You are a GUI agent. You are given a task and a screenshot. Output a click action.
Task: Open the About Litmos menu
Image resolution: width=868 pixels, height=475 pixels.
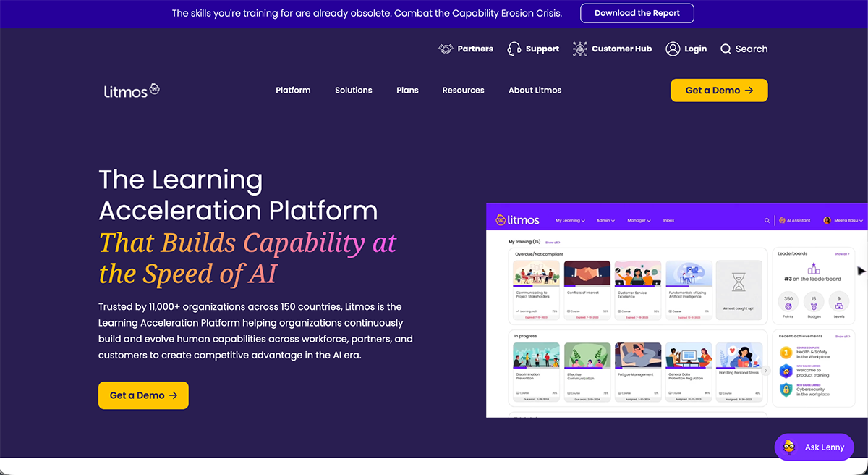(535, 91)
